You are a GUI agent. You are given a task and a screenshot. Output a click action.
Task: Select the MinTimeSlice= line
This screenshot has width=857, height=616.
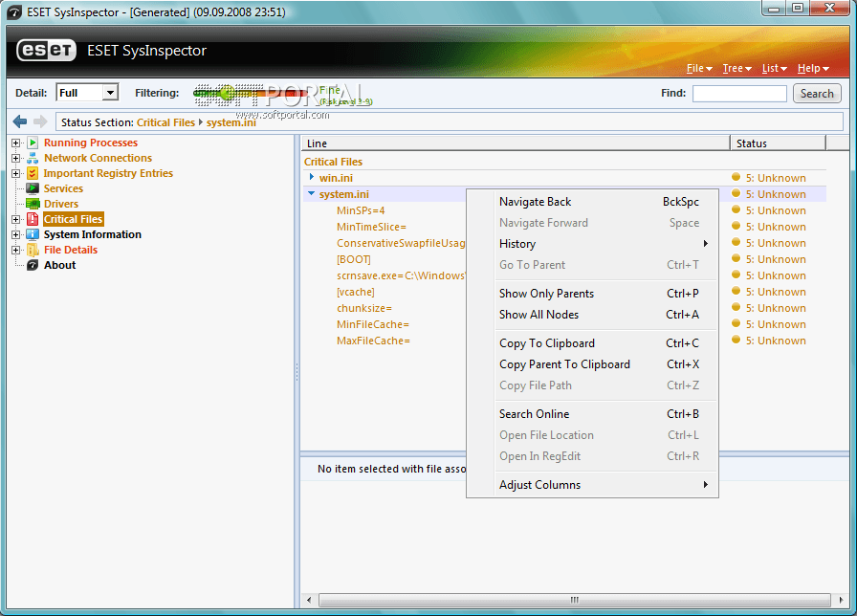[x=371, y=227]
